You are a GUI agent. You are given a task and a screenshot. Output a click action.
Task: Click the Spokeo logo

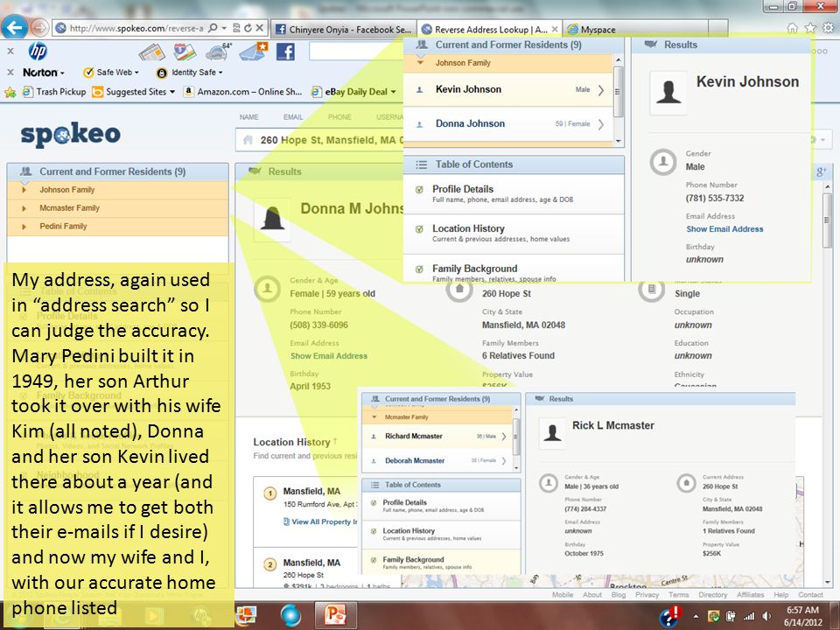tap(70, 134)
